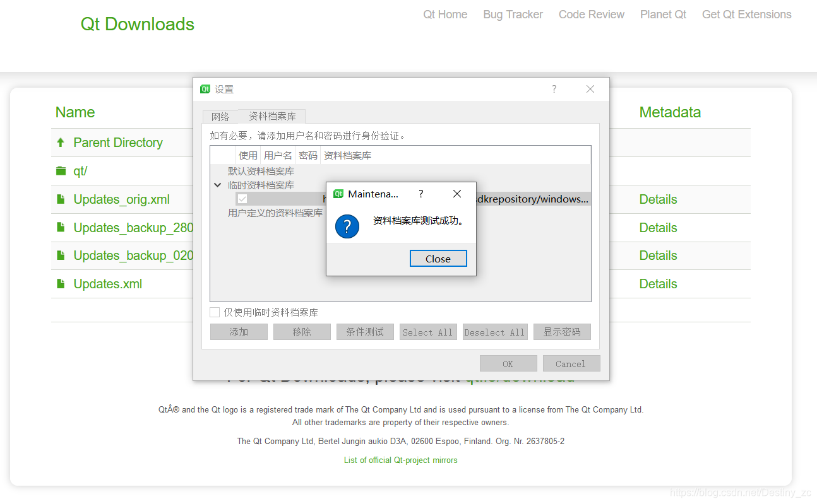The height and width of the screenshot is (504, 817).
Task: Click the file icon beside Updates_orig.xml
Action: pos(60,199)
